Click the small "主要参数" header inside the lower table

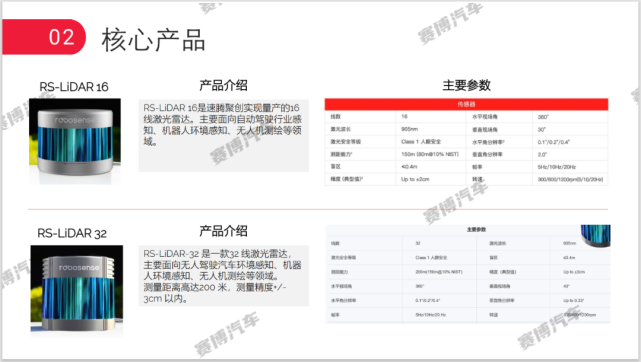pos(477,230)
